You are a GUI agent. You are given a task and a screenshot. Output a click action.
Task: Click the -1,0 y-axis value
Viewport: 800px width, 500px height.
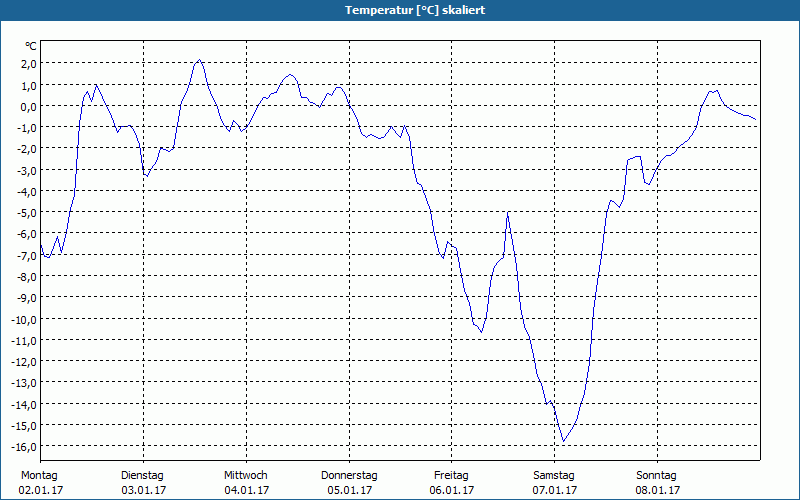27,128
